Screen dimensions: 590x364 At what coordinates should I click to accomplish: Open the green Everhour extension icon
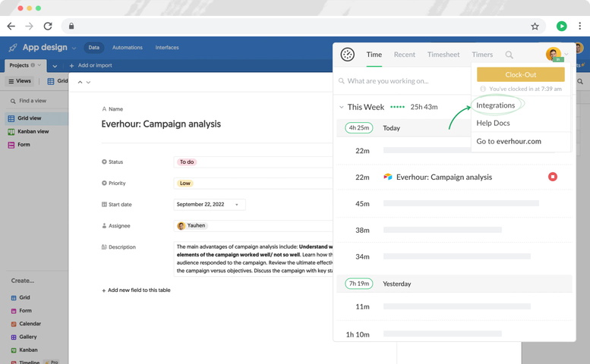coord(561,26)
